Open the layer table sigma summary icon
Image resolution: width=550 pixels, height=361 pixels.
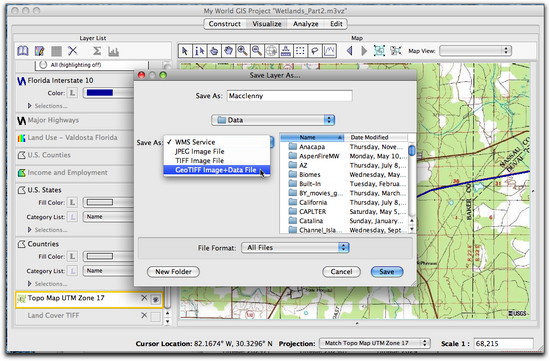[x=97, y=51]
